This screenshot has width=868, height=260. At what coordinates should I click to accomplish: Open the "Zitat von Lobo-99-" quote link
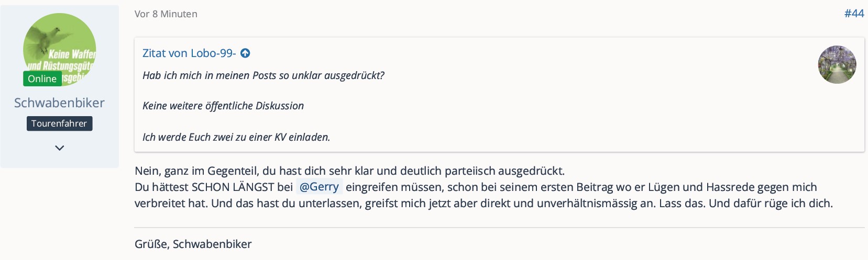tap(189, 53)
